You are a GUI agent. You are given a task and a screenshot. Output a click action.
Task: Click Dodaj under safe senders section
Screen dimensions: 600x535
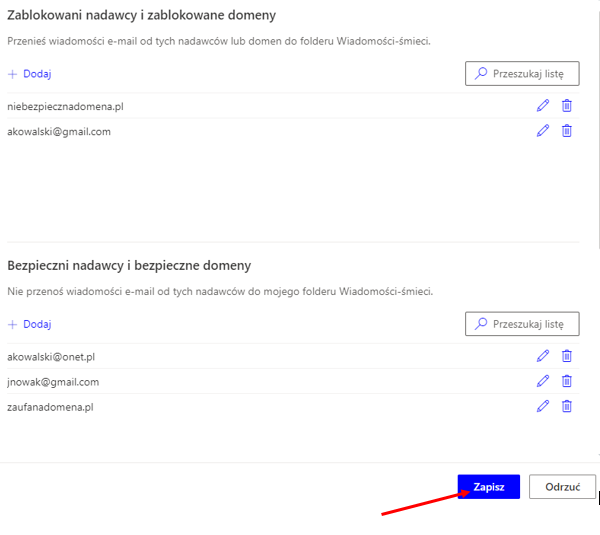(30, 324)
